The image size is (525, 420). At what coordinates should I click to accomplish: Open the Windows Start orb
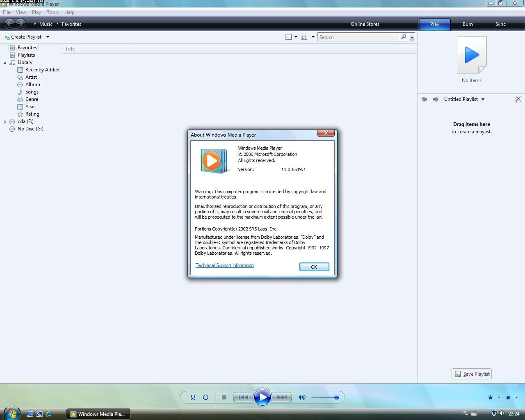(x=11, y=413)
